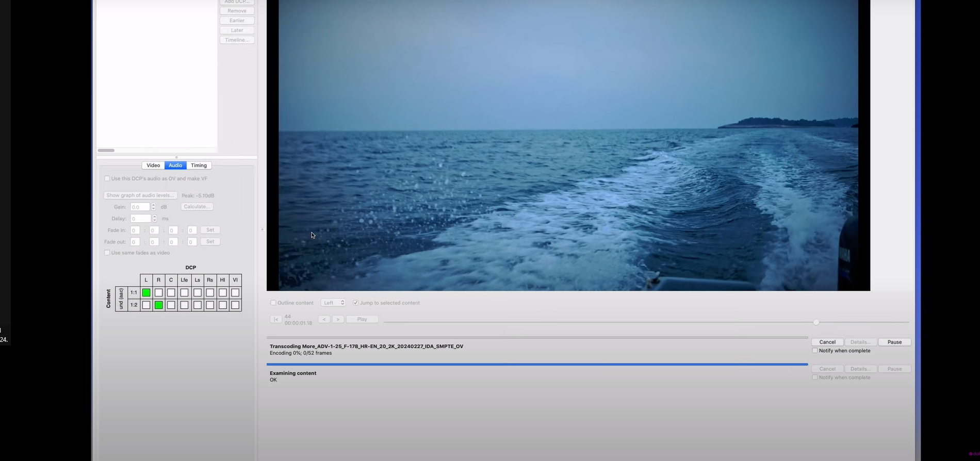The height and width of the screenshot is (461, 980).
Task: Jump to start with the |< button
Action: point(275,319)
